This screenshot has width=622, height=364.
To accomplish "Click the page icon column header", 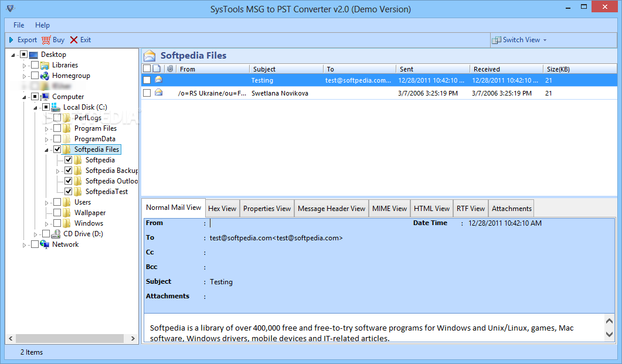I will tap(157, 69).
